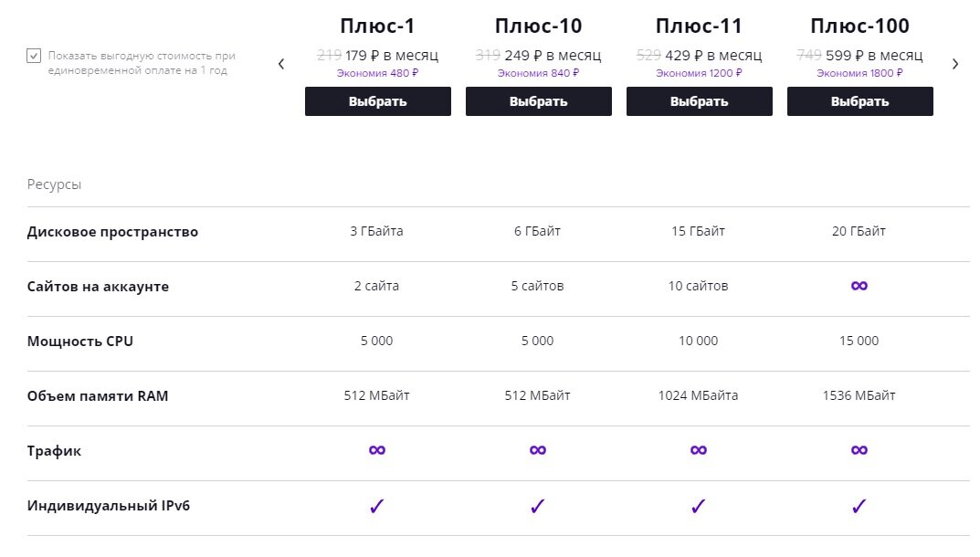
Task: Pick the Плюс-100 plan via Выбрать
Action: point(859,101)
